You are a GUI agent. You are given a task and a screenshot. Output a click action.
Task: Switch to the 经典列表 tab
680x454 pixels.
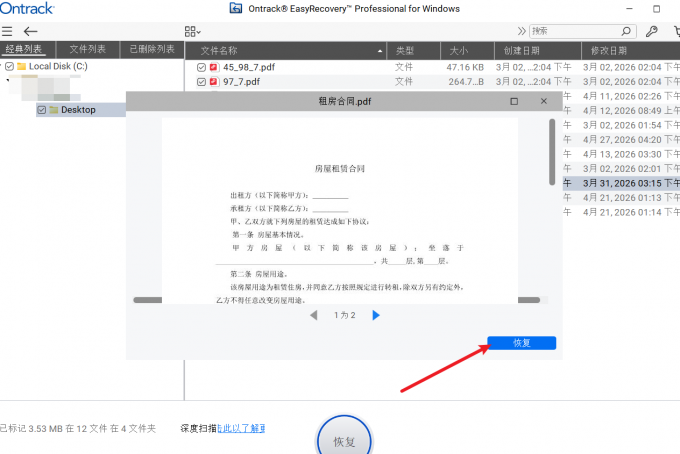24,49
